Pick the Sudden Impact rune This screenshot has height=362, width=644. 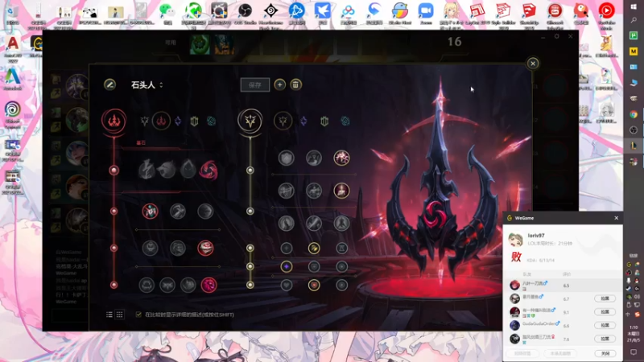(205, 212)
